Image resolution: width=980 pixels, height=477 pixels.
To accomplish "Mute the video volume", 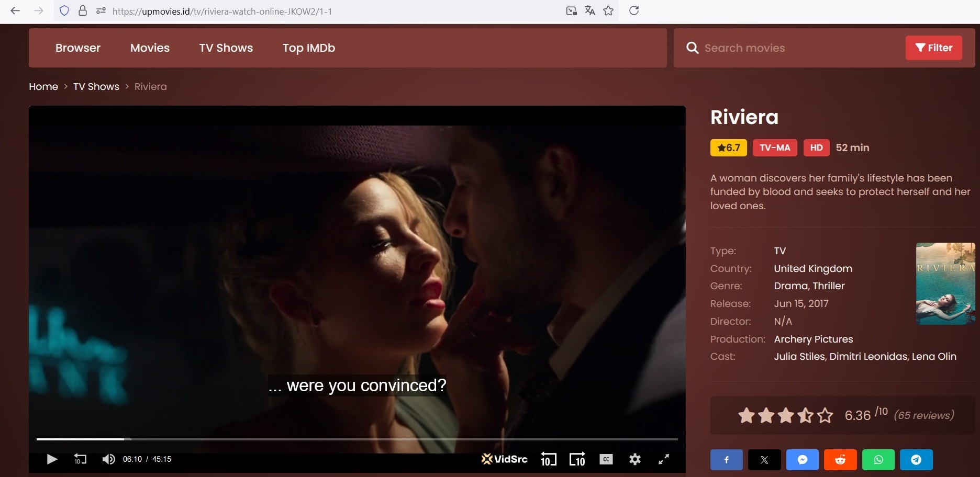I will pos(108,459).
